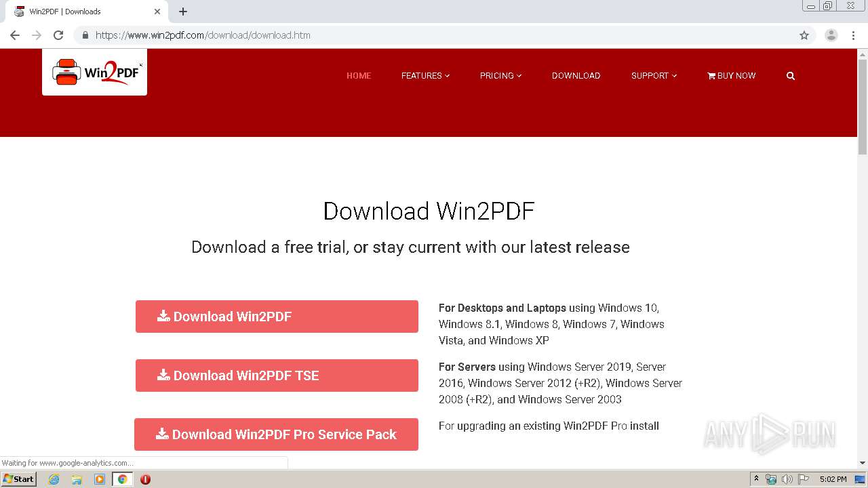Open the Action Center flag icon
Screen dimensions: 868x488
pyautogui.click(x=803, y=479)
